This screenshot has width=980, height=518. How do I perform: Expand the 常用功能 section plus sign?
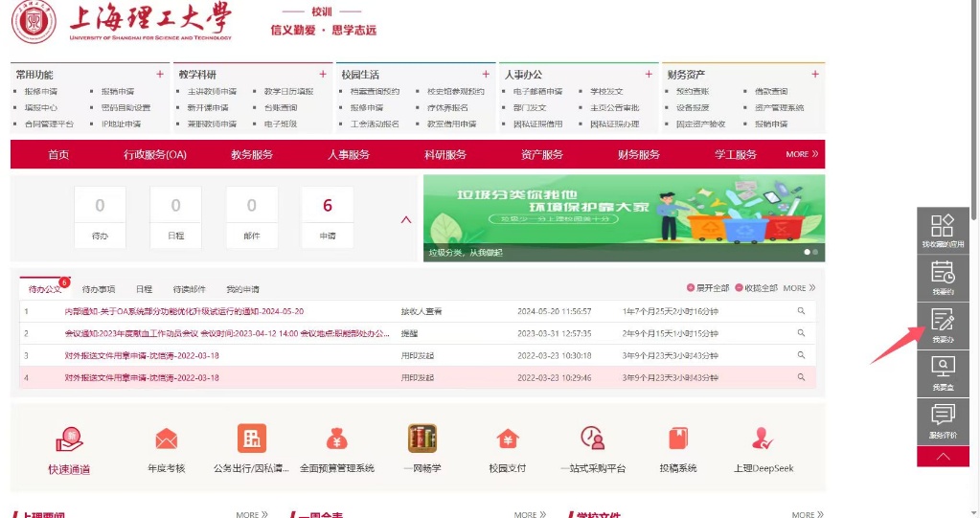click(x=160, y=75)
